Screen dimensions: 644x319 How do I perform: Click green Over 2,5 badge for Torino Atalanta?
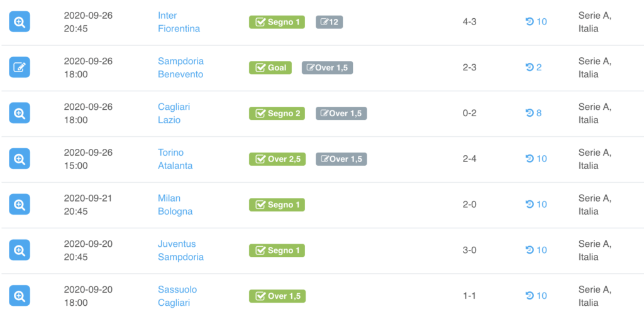coord(277,159)
